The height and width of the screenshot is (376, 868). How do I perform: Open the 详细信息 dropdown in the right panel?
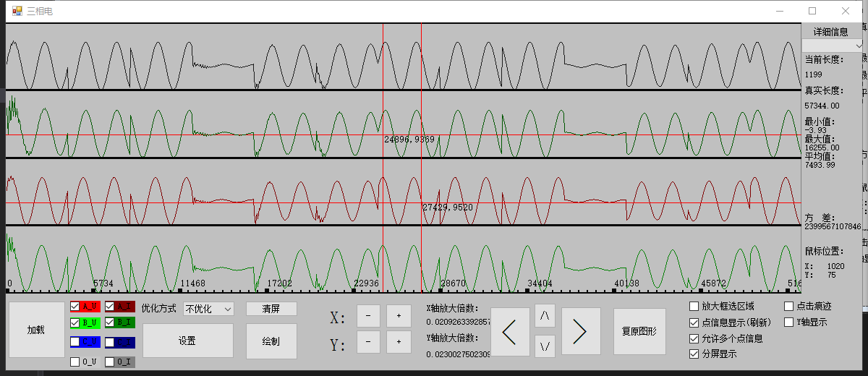[833, 46]
